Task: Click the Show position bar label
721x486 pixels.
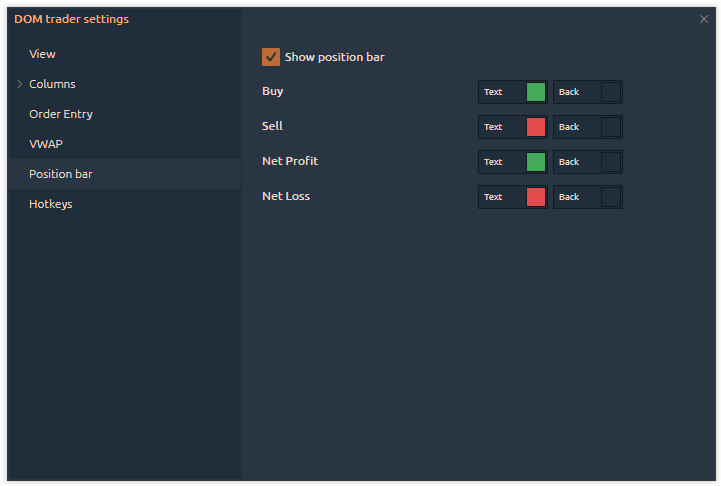Action: point(334,57)
